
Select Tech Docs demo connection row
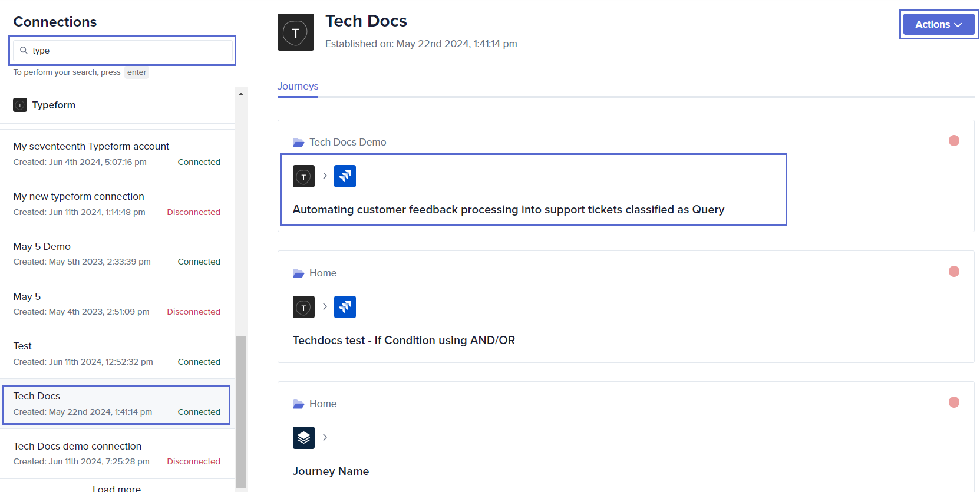pyautogui.click(x=117, y=454)
